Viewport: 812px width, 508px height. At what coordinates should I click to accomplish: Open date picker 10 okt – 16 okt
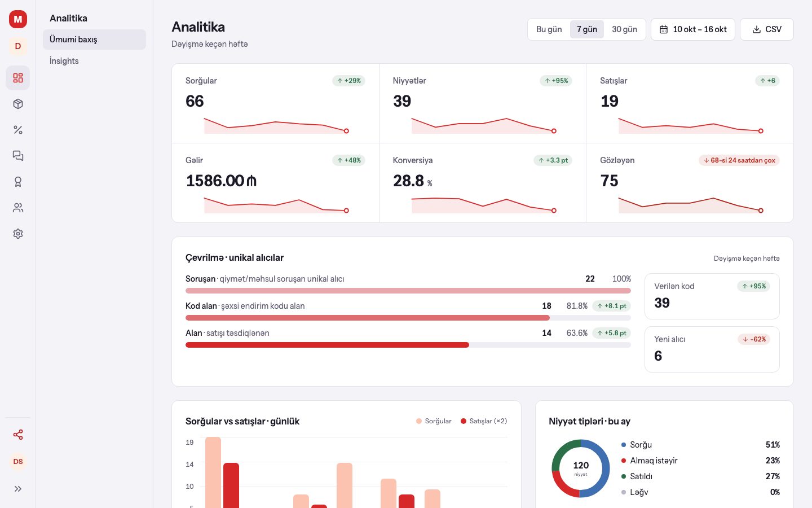coord(693,29)
